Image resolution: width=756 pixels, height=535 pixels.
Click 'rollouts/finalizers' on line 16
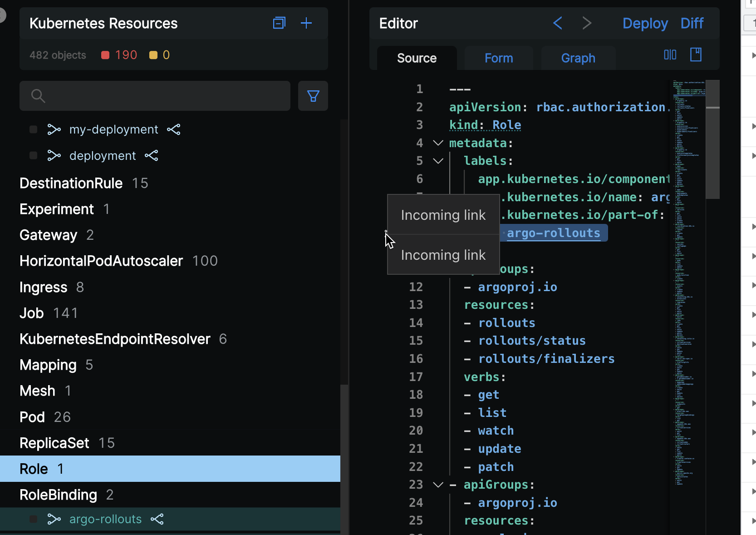tap(546, 359)
